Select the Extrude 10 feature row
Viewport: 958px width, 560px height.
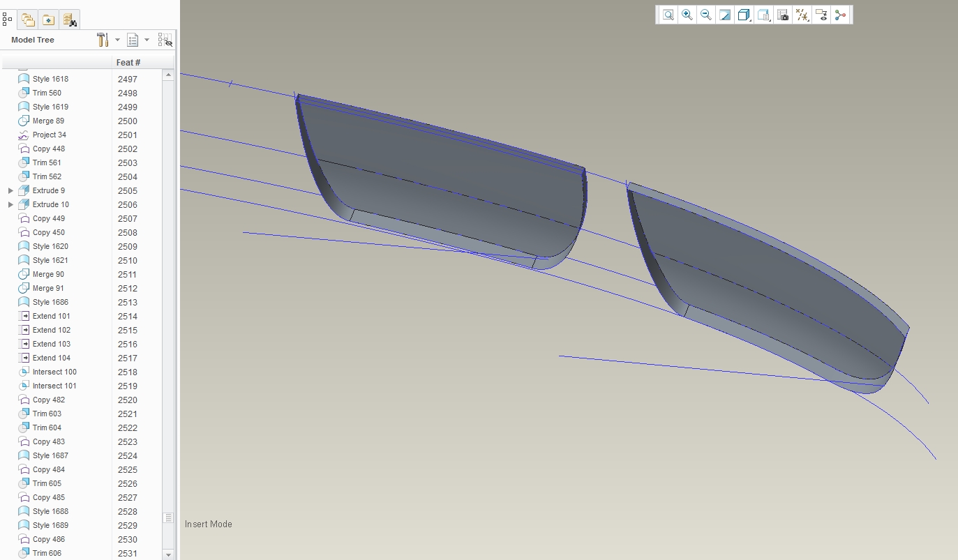[50, 204]
